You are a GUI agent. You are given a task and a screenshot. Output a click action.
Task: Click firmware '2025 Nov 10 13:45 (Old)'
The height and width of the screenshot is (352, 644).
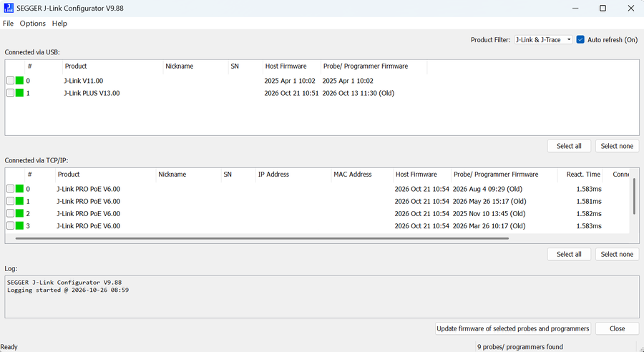point(489,214)
